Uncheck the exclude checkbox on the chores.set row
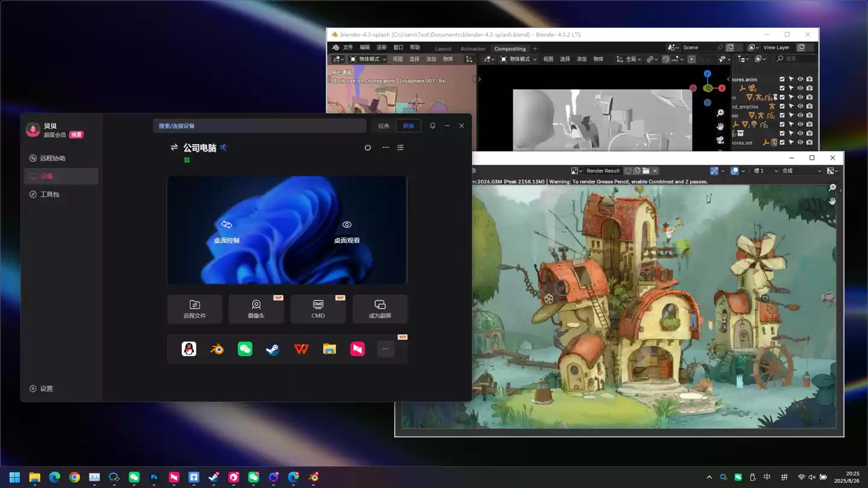This screenshot has width=868, height=488. [x=782, y=143]
